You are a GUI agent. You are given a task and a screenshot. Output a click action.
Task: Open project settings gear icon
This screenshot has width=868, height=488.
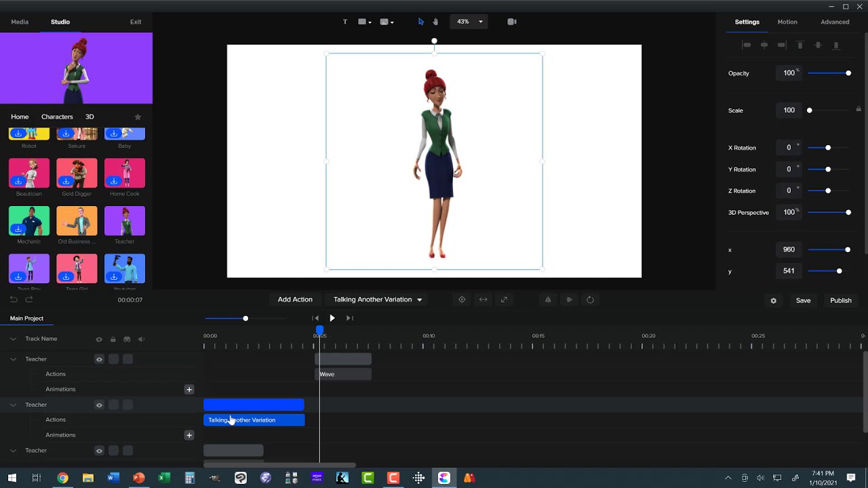pyautogui.click(x=773, y=300)
